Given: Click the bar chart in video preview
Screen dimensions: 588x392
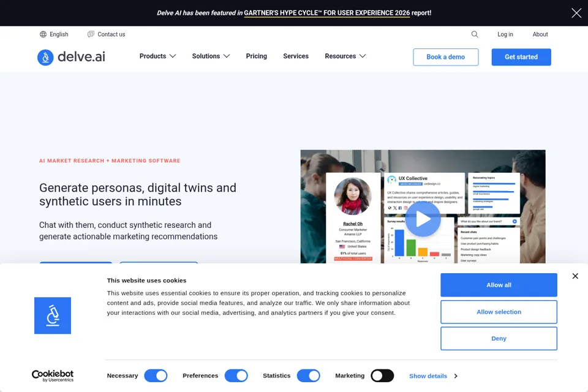Looking at the screenshot, I should pyautogui.click(x=419, y=241).
